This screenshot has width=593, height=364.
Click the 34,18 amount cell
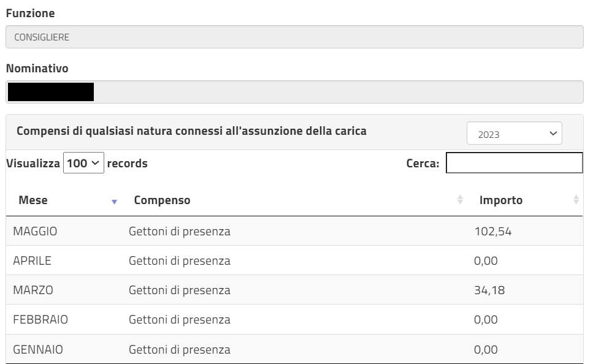[x=489, y=290]
